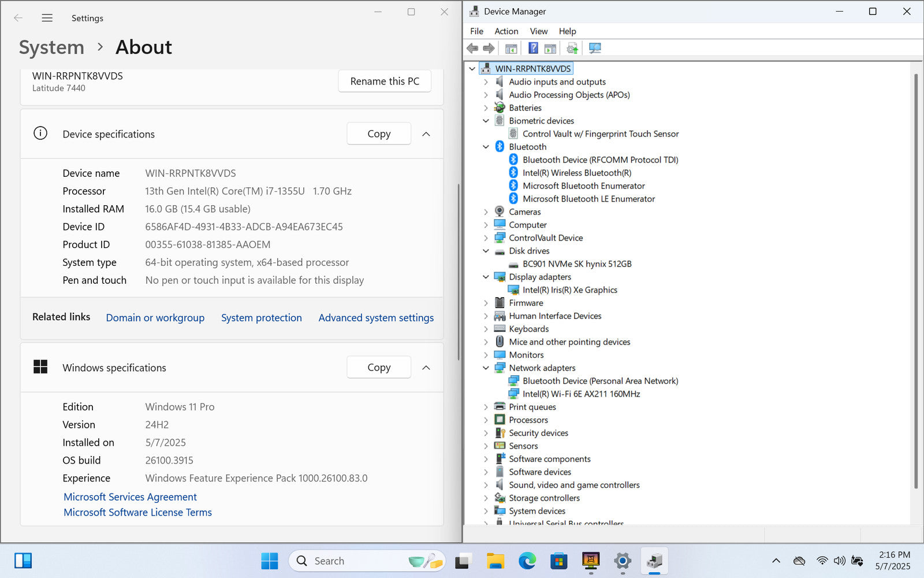This screenshot has height=578, width=924.
Task: Copy the Device specifications
Action: pos(379,134)
